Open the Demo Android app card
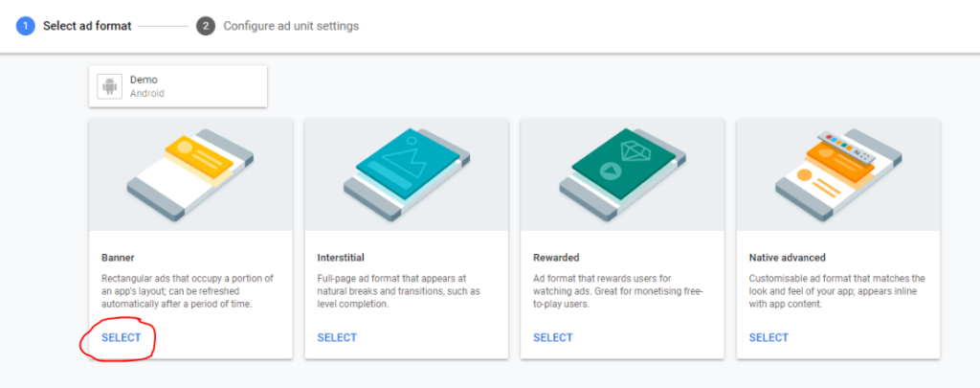980x388 pixels. (178, 86)
